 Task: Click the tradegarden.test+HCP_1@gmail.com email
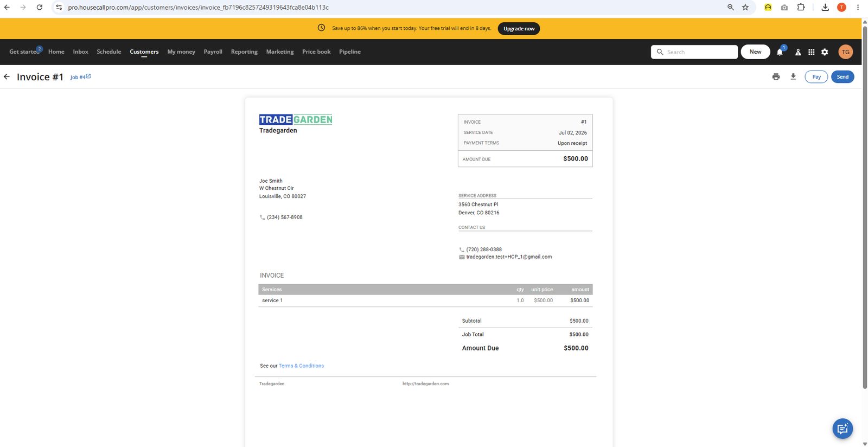point(509,257)
